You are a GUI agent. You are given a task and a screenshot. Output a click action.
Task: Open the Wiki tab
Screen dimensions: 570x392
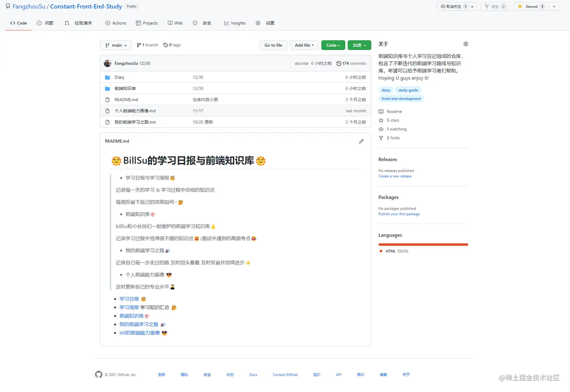[x=175, y=23]
